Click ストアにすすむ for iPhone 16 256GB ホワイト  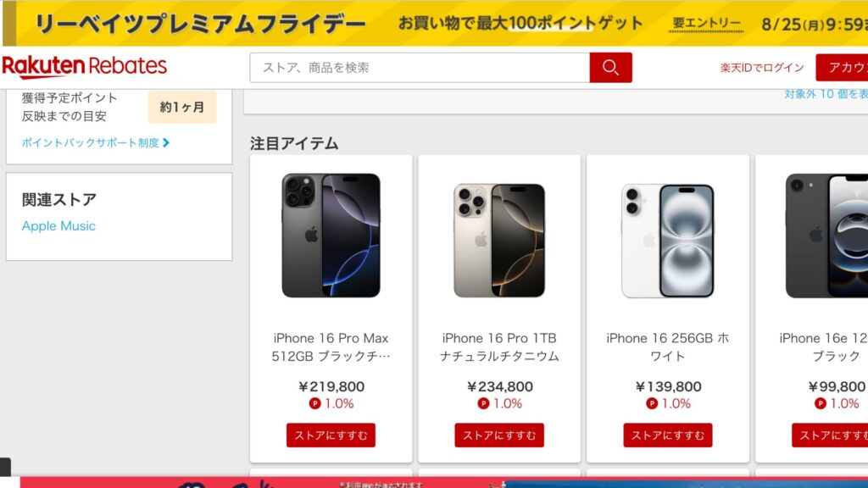pyautogui.click(x=668, y=435)
